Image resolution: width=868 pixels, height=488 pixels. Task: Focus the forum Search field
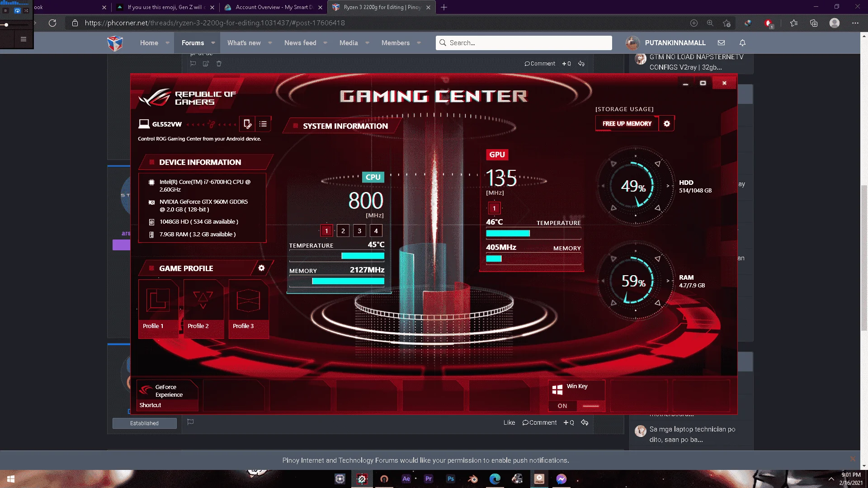pyautogui.click(x=524, y=42)
